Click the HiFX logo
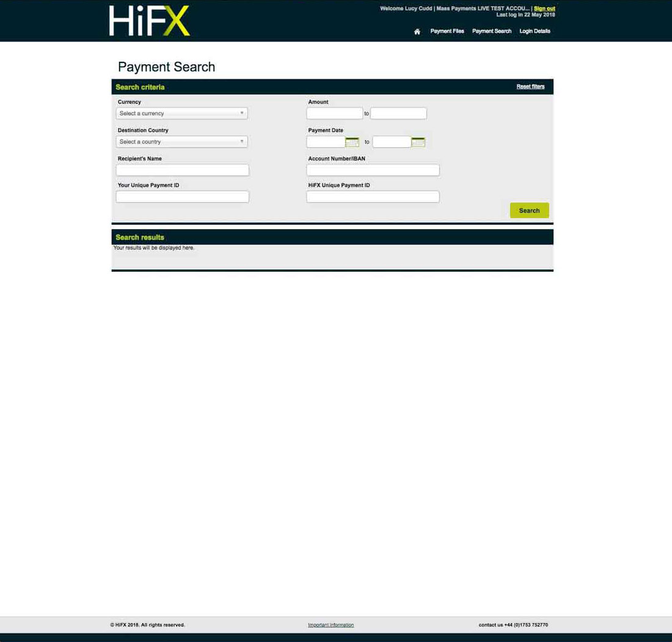 coord(150,21)
